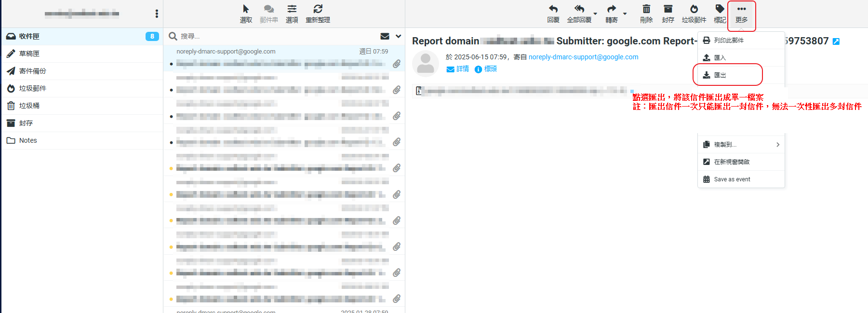
Task: Open account three-dot menu in sidebar
Action: coord(157,14)
